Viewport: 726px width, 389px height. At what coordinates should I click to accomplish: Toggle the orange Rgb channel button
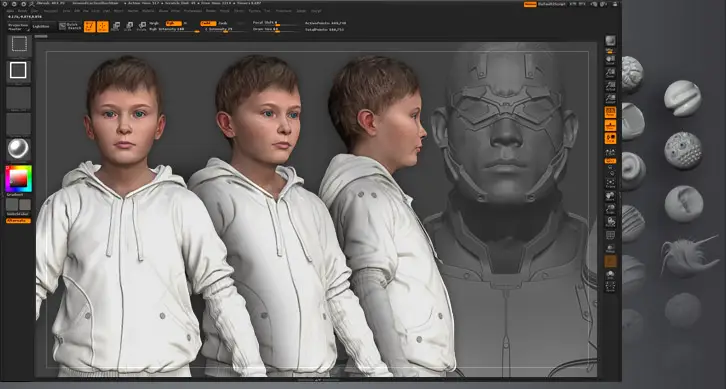[x=173, y=23]
